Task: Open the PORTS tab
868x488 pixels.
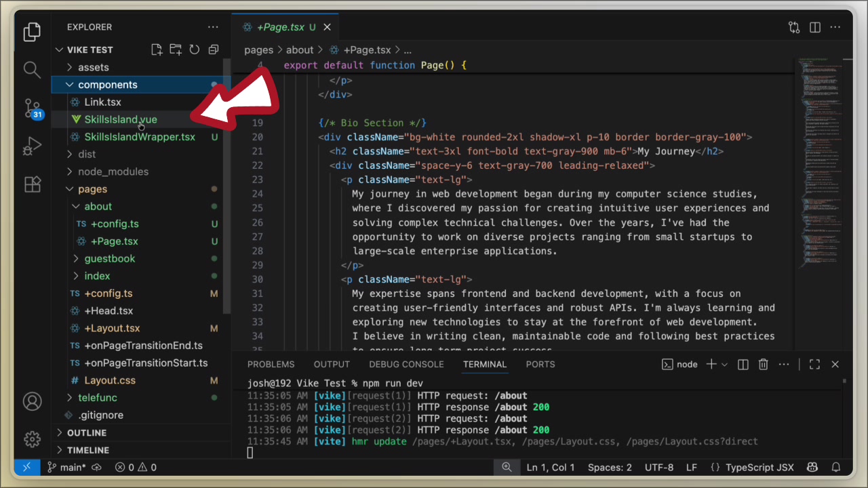Action: (x=540, y=364)
